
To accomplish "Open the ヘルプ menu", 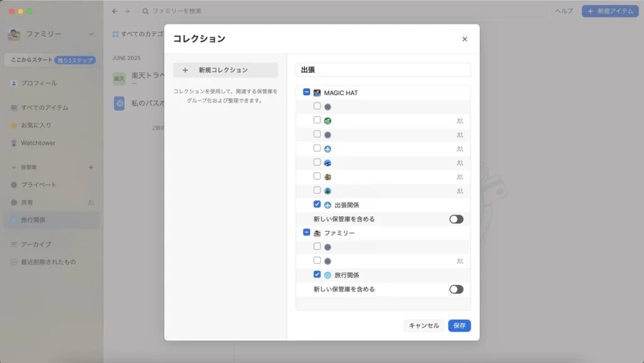I will coord(563,11).
